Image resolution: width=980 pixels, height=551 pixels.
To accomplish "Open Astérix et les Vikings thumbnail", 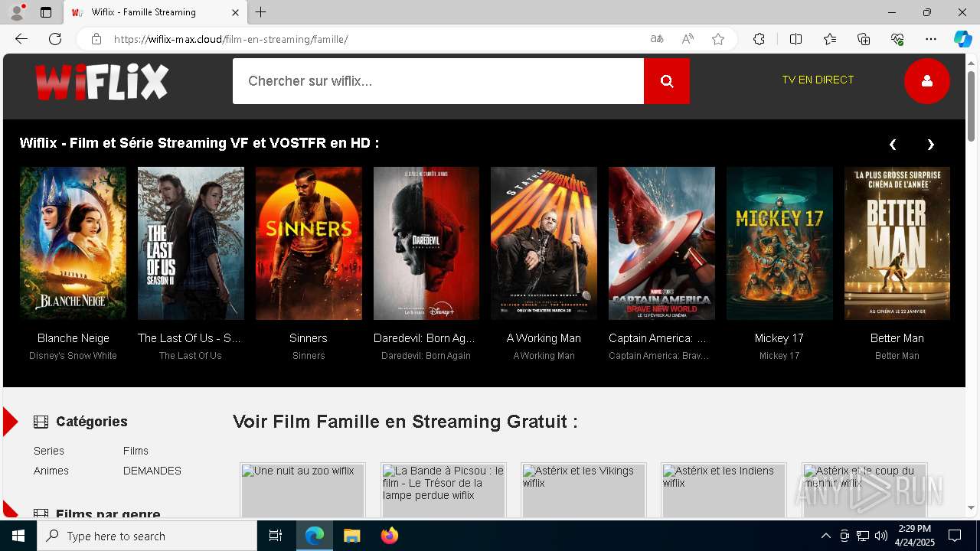I will click(x=583, y=490).
